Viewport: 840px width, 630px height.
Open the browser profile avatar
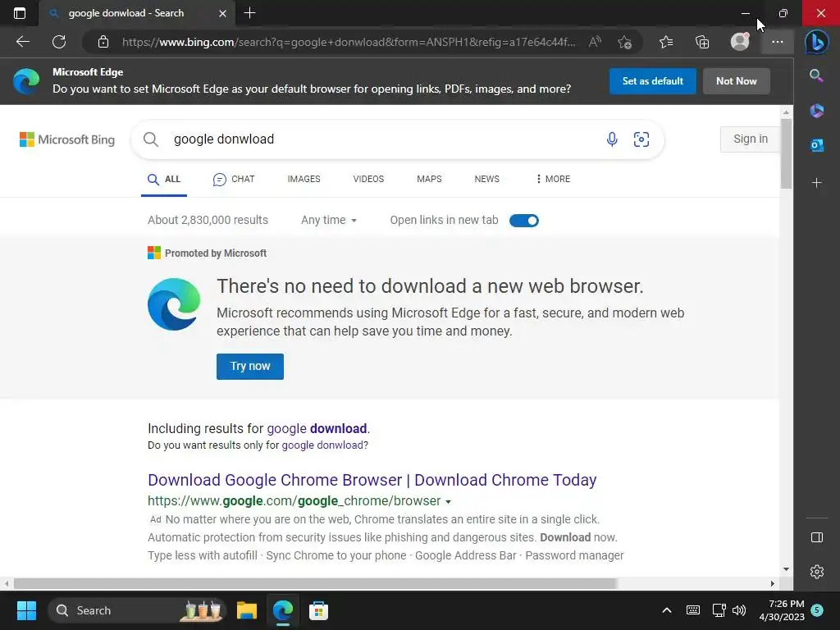[x=740, y=41]
